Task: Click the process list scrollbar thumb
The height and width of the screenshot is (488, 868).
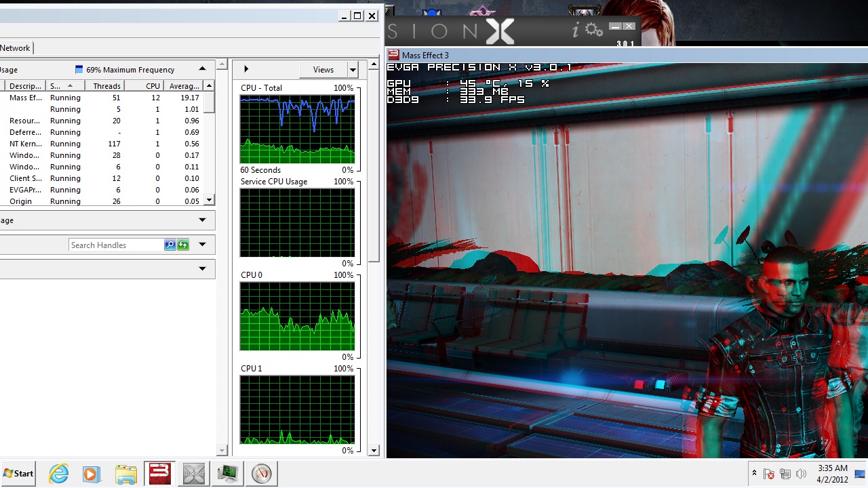Action: (x=210, y=102)
